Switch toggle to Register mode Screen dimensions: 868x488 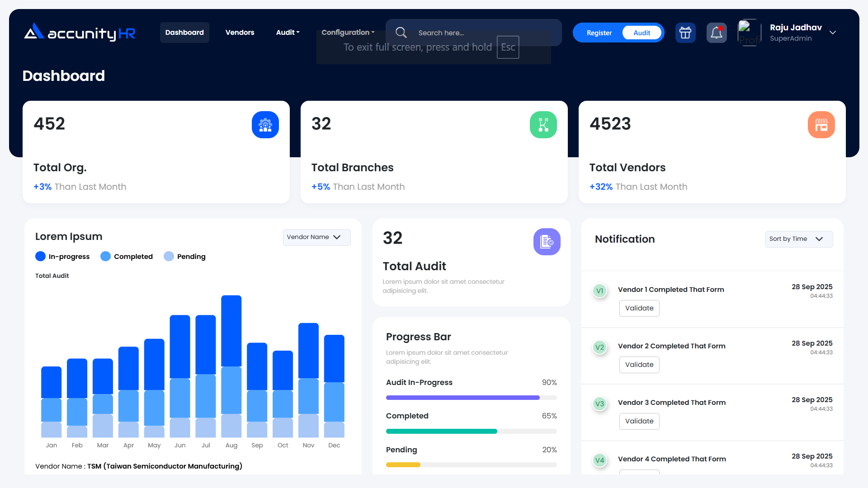[x=599, y=33]
